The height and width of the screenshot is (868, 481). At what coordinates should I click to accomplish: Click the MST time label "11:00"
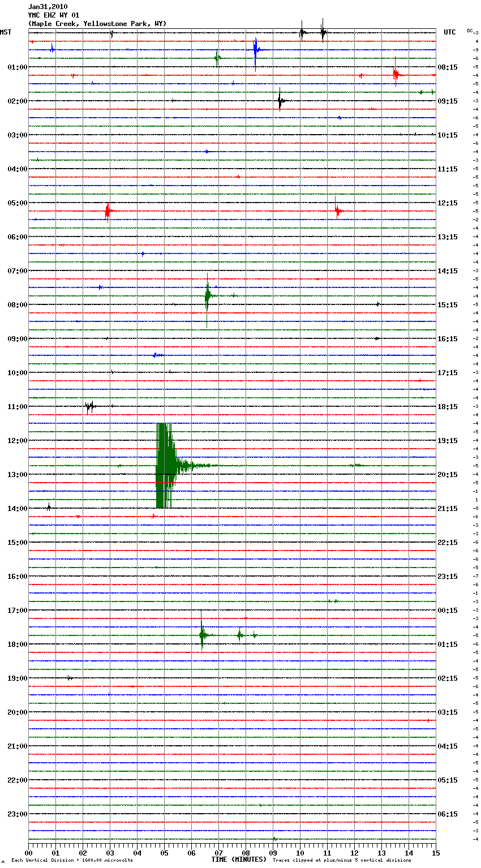[18, 407]
